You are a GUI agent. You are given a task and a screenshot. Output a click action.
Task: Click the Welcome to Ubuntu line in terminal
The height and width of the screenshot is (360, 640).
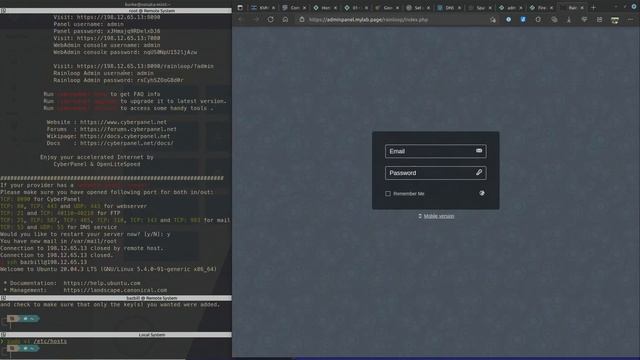point(108,269)
